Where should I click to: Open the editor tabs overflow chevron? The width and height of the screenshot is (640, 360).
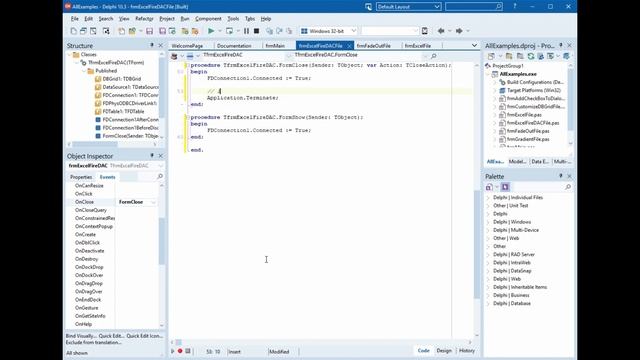474,45
